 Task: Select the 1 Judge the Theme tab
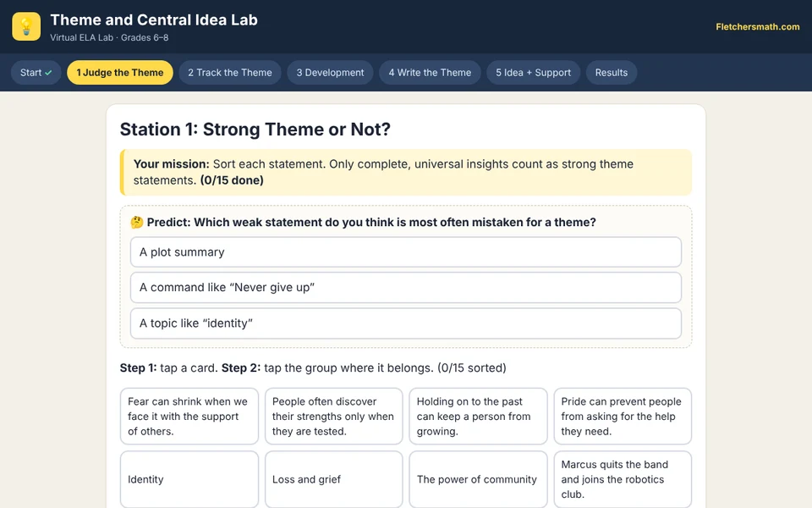point(119,73)
